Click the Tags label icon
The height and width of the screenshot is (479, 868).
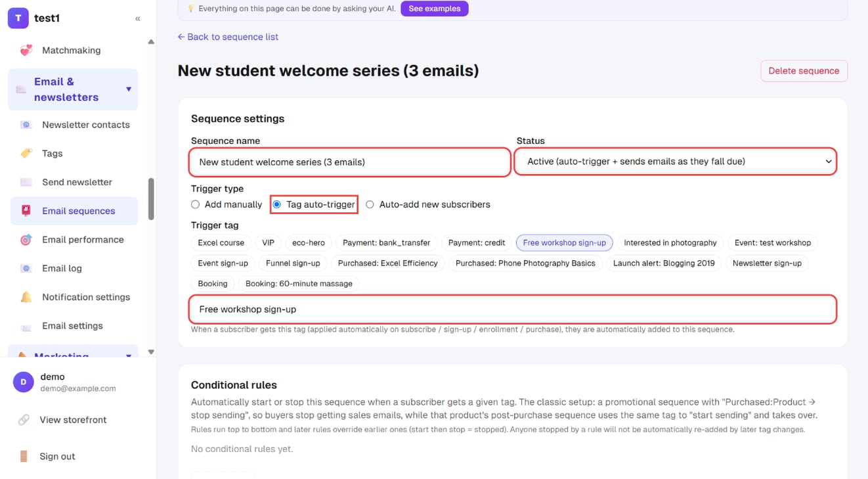tap(26, 153)
